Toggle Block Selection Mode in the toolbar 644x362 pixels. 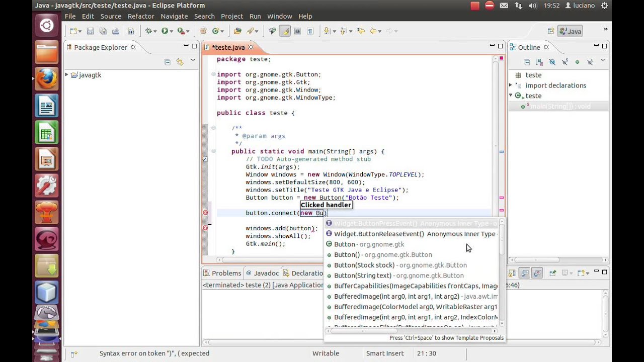coord(297,31)
